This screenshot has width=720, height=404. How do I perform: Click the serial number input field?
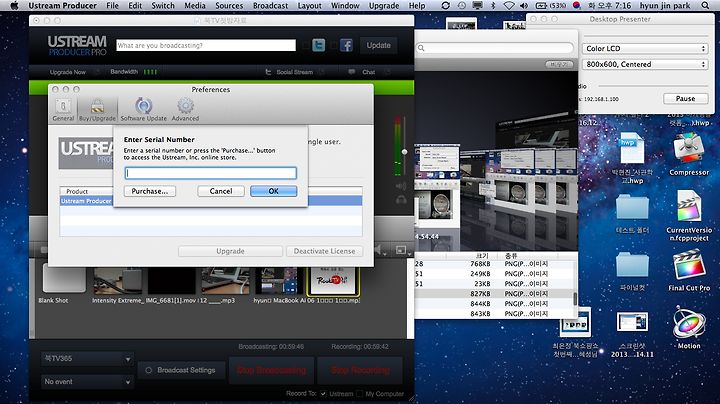point(211,173)
